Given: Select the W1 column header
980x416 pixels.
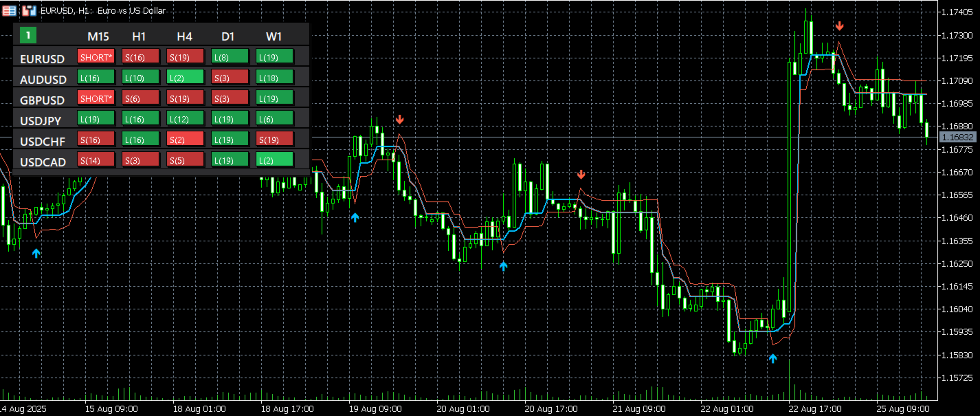Looking at the screenshot, I should pos(274,36).
